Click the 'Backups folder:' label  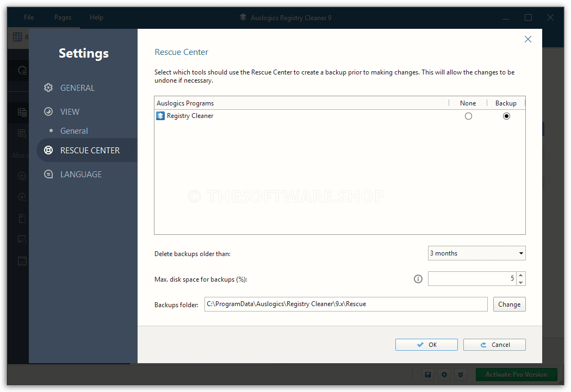click(176, 304)
